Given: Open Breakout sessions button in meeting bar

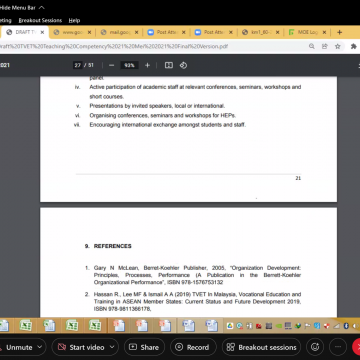Looking at the screenshot, I should point(261,347).
